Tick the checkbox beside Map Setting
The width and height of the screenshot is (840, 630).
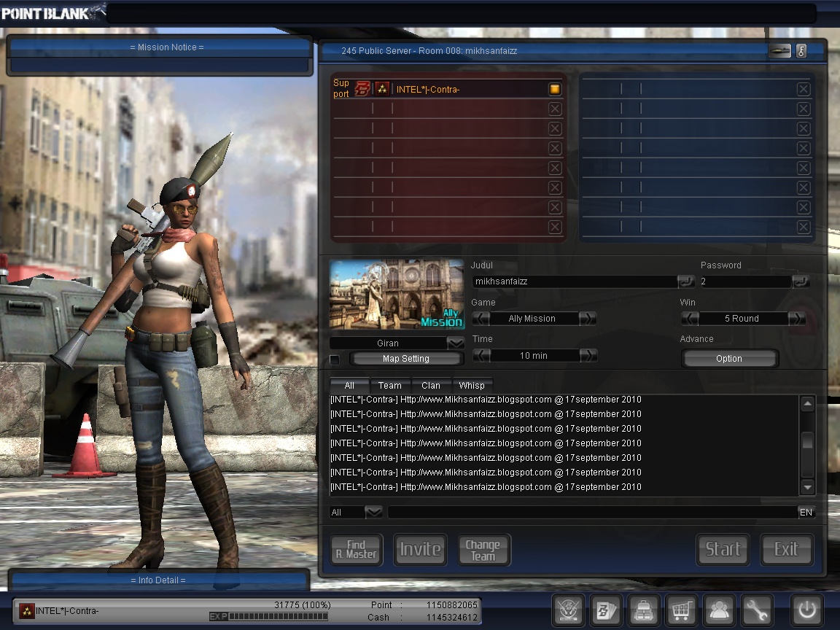click(335, 359)
